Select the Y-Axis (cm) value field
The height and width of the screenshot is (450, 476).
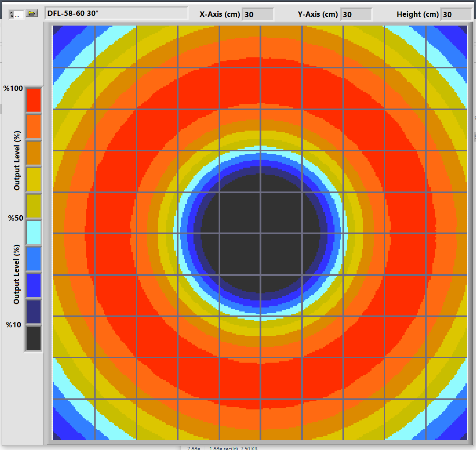356,15
